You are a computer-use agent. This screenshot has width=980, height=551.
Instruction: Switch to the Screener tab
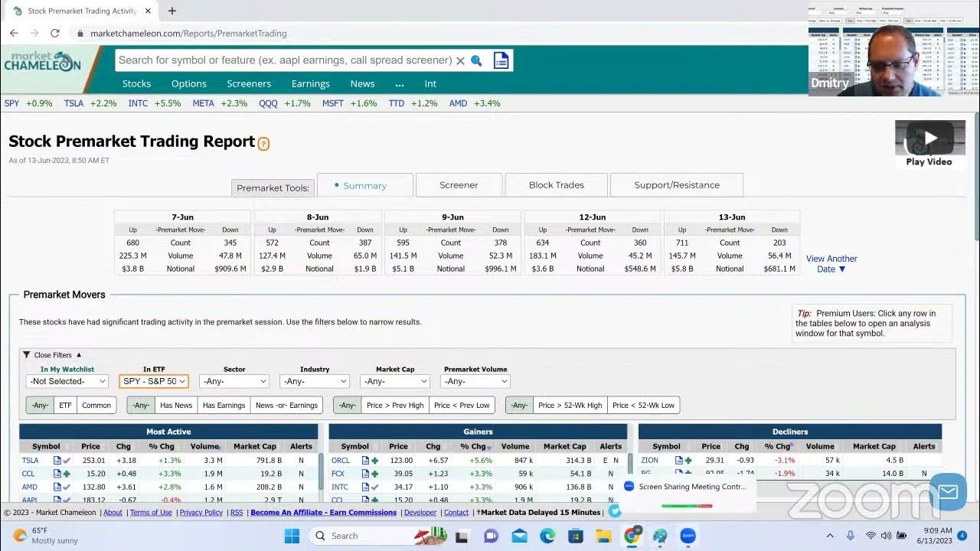[459, 185]
